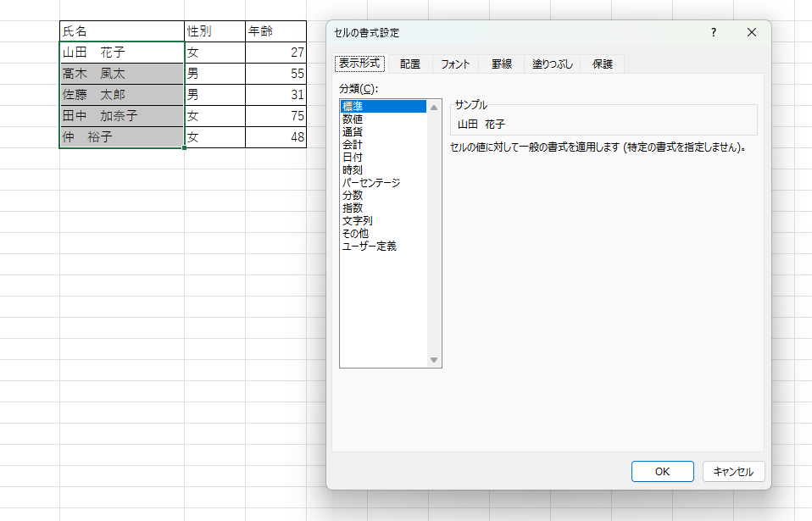Open the フォント tab
Viewport: 812px width, 521px height.
[455, 64]
